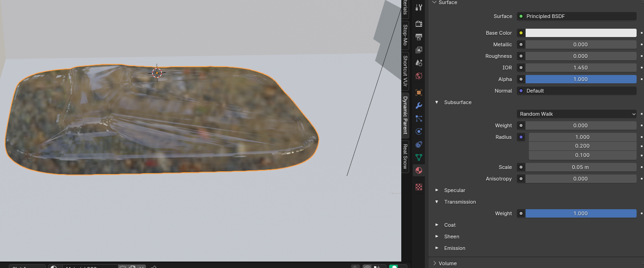
Task: Open the Render properties tab
Action: [419, 24]
